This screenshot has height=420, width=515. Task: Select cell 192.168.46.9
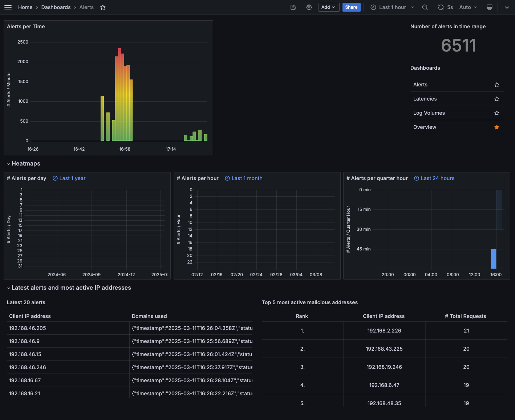(x=68, y=341)
